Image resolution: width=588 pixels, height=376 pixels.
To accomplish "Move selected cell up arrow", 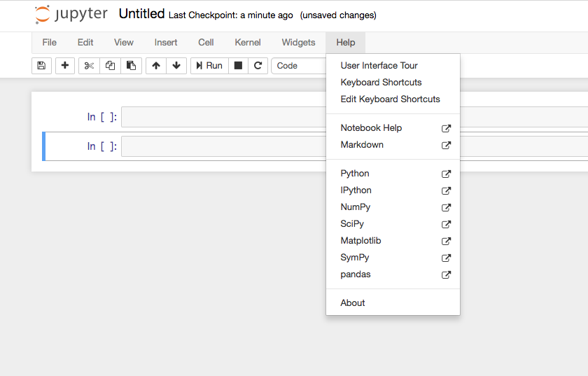I will point(156,66).
